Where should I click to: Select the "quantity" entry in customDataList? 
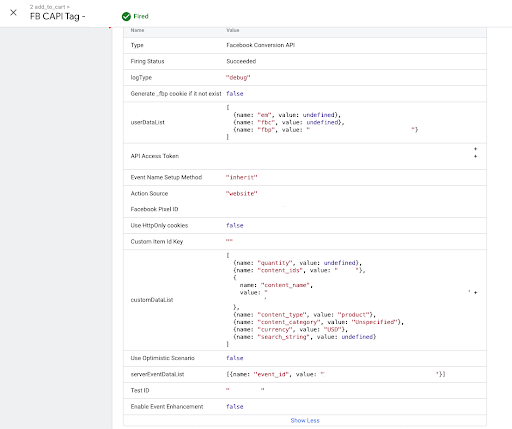[298, 263]
